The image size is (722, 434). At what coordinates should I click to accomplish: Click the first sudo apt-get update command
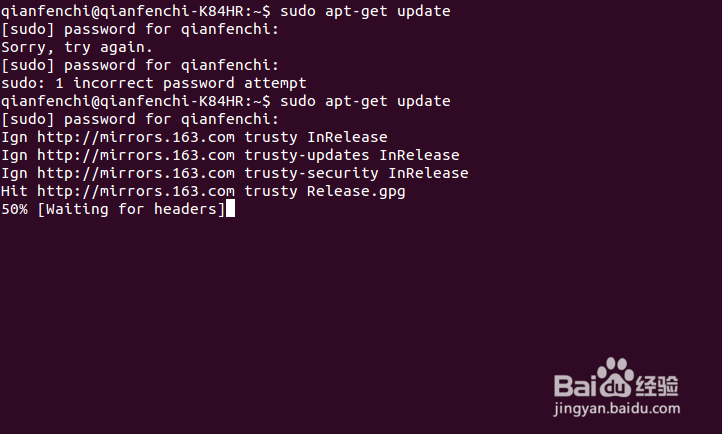[x=366, y=11]
